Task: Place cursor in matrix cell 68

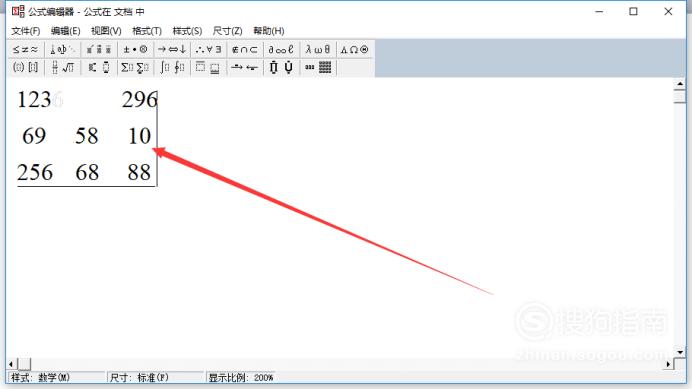Action: pos(87,172)
